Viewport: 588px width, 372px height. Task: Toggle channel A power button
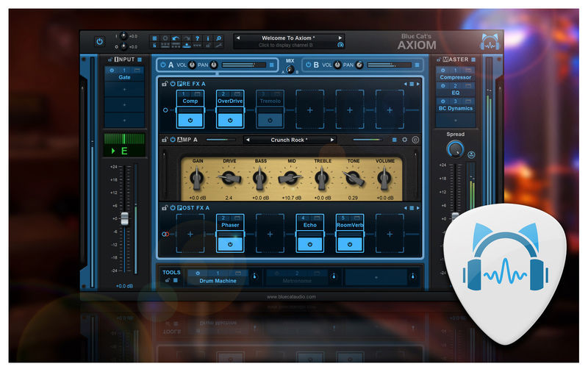(163, 65)
